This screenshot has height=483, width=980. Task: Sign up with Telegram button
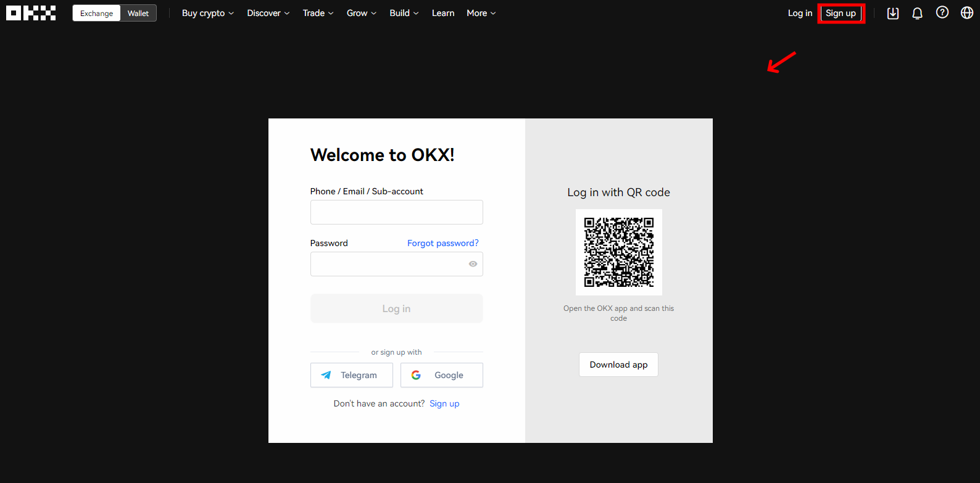352,375
